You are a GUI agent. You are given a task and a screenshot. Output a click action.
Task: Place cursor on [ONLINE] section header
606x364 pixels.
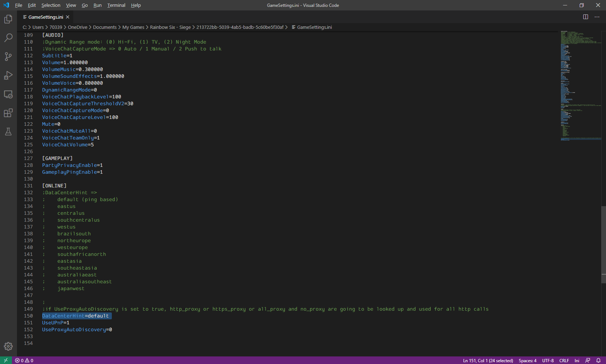coord(54,186)
